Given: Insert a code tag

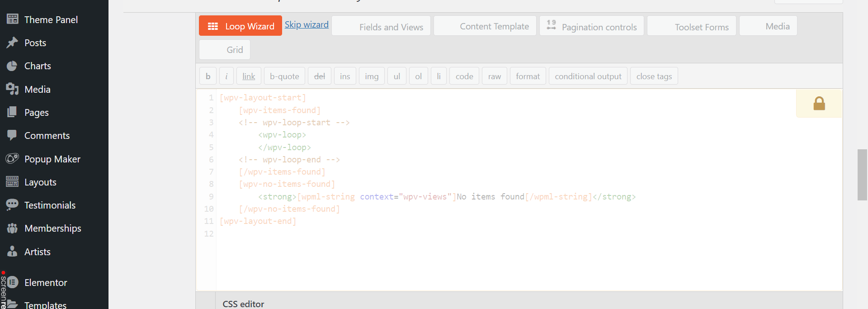Looking at the screenshot, I should [x=464, y=76].
